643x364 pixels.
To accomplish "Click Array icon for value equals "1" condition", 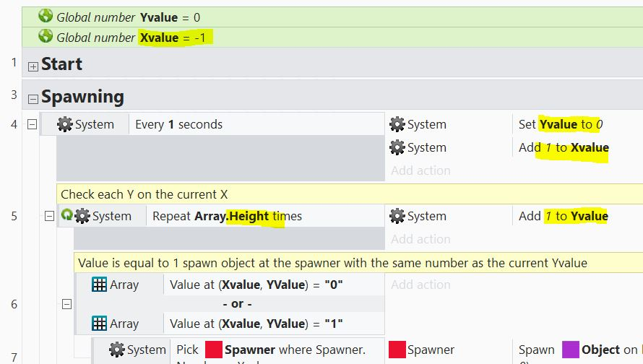I will click(x=100, y=324).
